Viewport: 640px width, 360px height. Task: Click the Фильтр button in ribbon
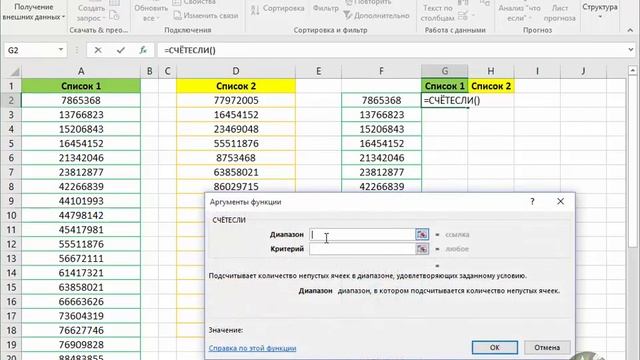point(325,8)
